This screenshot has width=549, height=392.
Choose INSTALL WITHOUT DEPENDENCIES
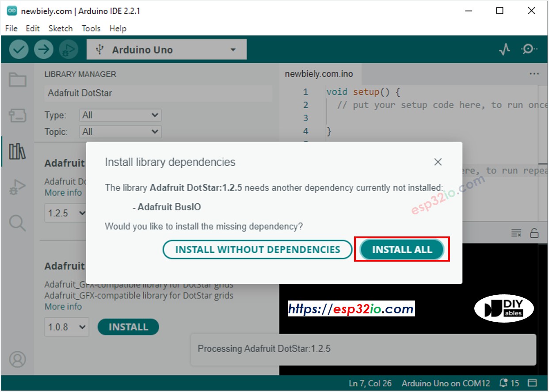point(258,250)
